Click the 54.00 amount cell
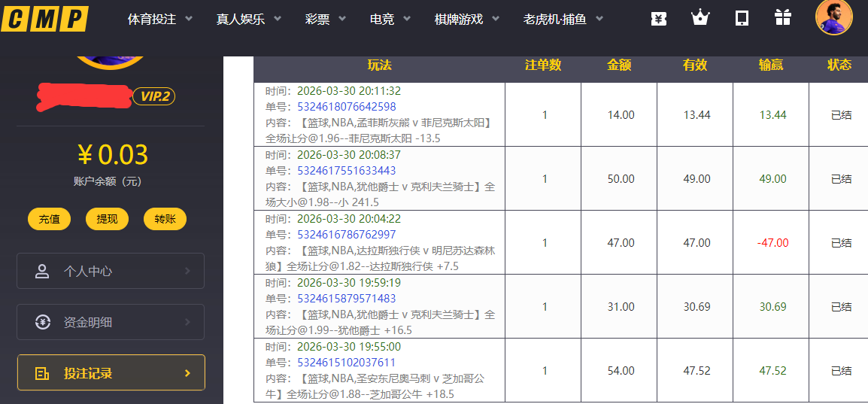Viewport: 868px width, 404px height. click(x=621, y=371)
